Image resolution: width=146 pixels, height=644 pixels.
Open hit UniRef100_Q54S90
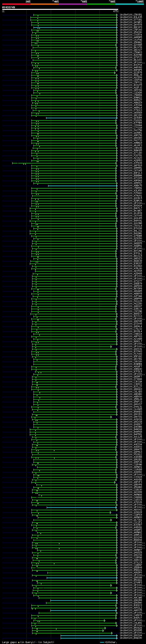tap(131, 32)
